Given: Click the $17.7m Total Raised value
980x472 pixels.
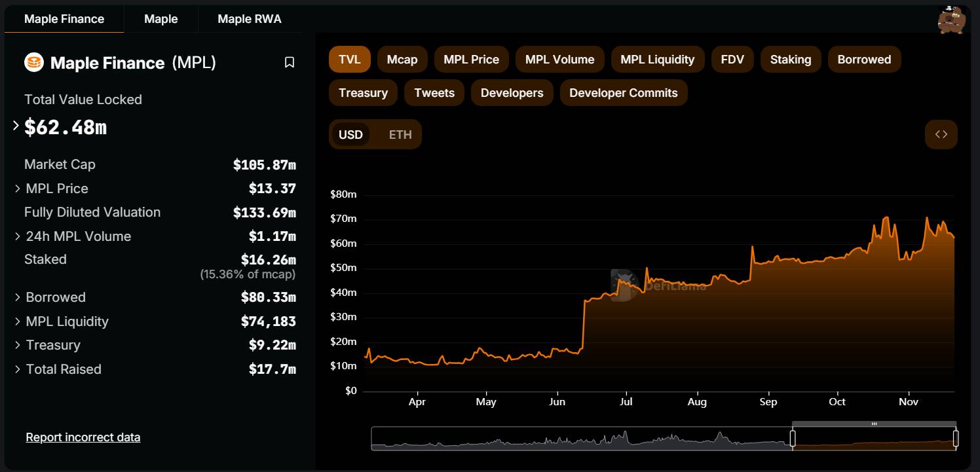Looking at the screenshot, I should coord(273,369).
